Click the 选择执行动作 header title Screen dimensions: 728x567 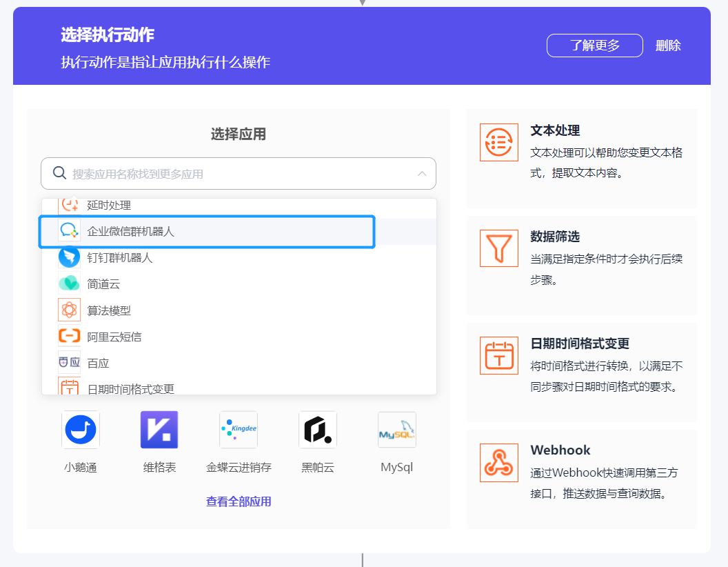tap(108, 34)
